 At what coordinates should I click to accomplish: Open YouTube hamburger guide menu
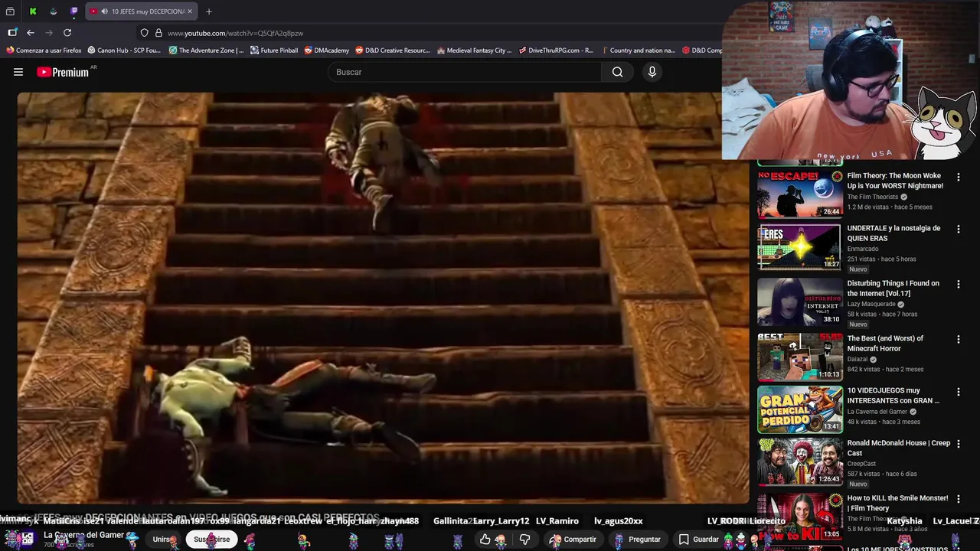point(18,72)
